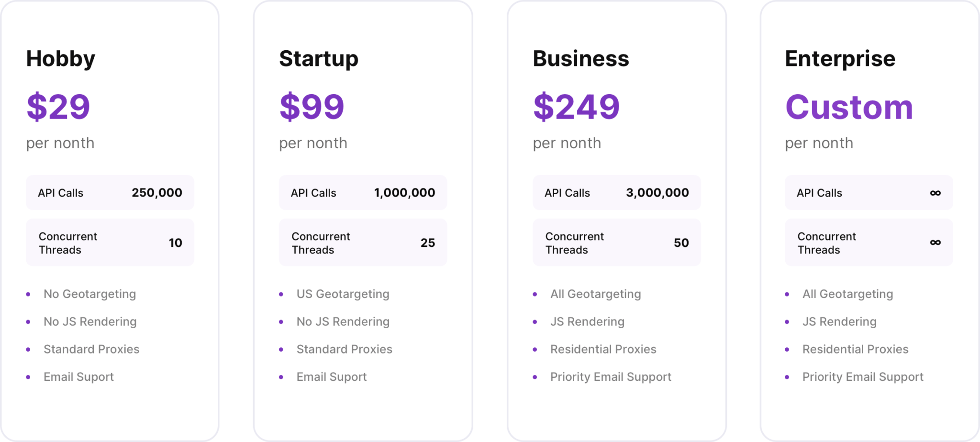
Task: Click the Startup plan title
Action: [319, 59]
